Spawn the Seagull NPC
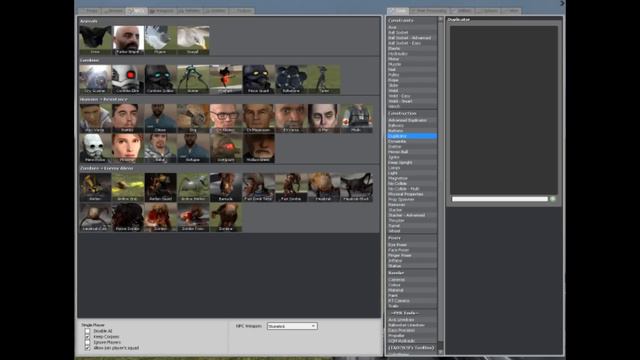The image size is (640, 360). point(193,40)
